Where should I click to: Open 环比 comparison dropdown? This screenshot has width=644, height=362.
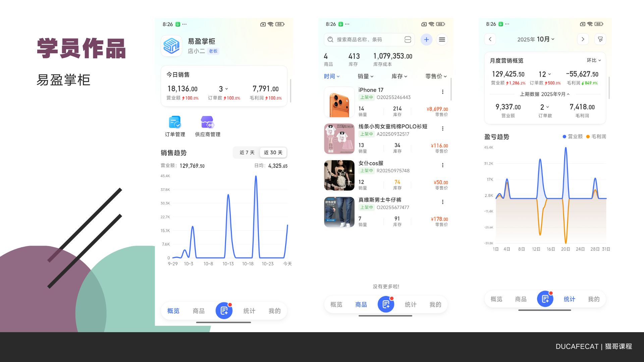tap(594, 60)
